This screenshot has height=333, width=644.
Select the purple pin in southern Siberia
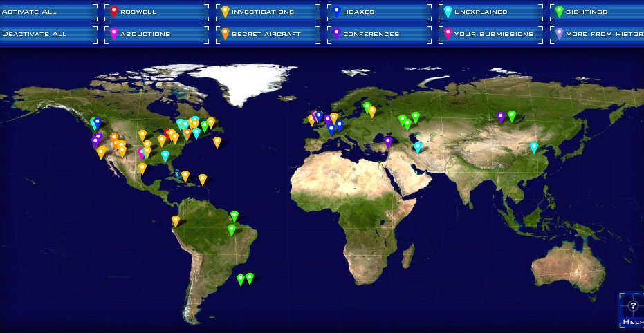coord(500,117)
